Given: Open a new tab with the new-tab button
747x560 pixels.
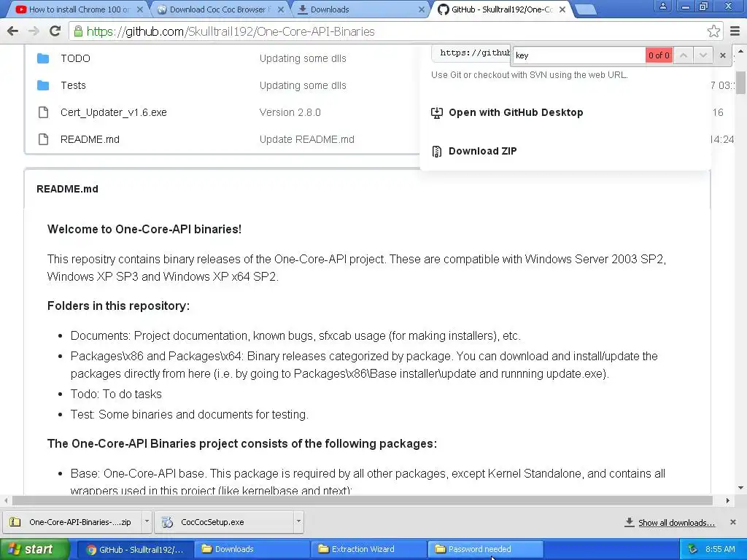Looking at the screenshot, I should pos(586,9).
